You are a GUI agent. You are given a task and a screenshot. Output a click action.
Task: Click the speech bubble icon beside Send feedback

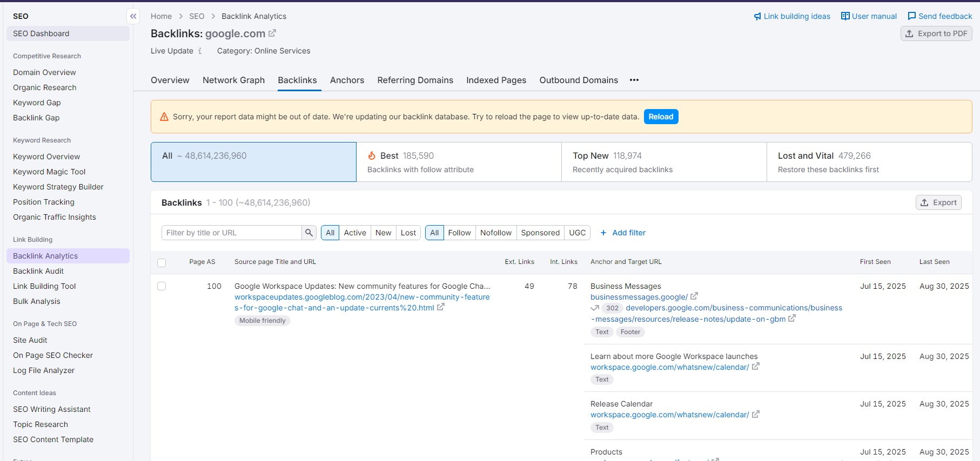tap(912, 16)
